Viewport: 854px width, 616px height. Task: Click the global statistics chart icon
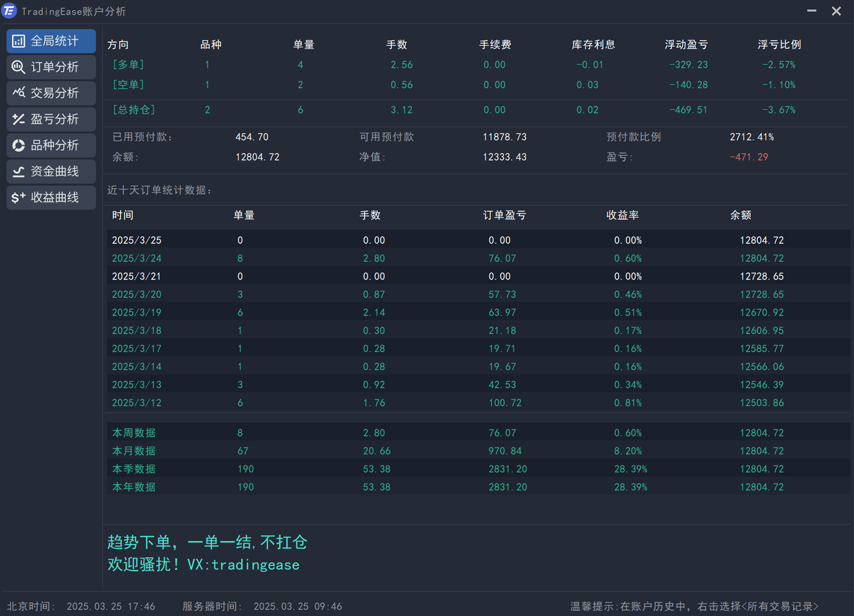(19, 41)
